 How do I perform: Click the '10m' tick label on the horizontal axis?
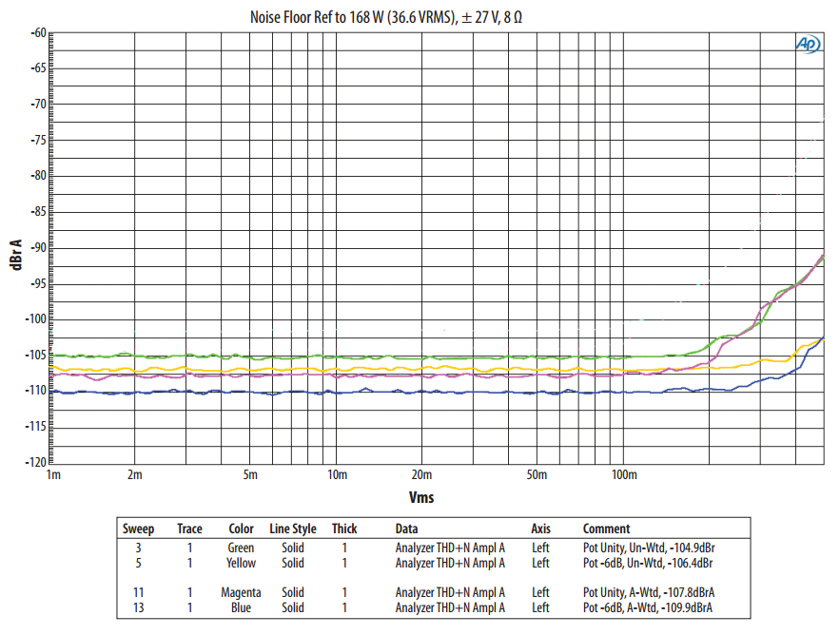336,475
